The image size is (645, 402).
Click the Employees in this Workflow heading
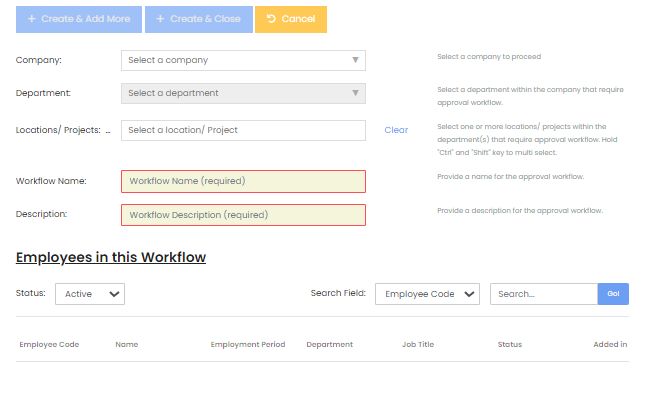[x=111, y=257]
